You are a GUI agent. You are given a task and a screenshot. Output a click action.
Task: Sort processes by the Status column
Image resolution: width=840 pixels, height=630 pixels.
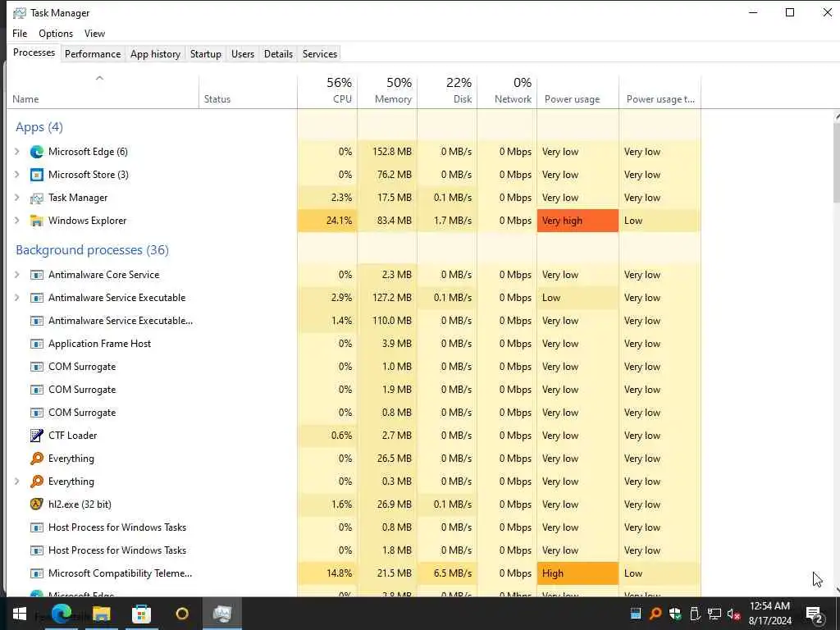pyautogui.click(x=248, y=92)
